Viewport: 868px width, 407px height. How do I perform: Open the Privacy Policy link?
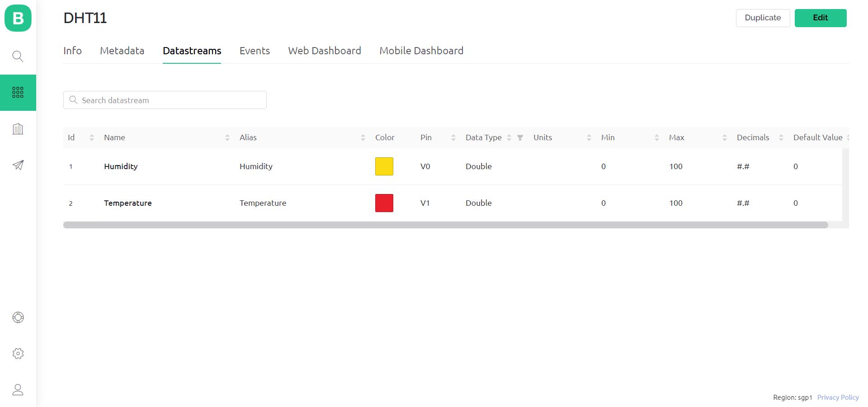(x=838, y=398)
